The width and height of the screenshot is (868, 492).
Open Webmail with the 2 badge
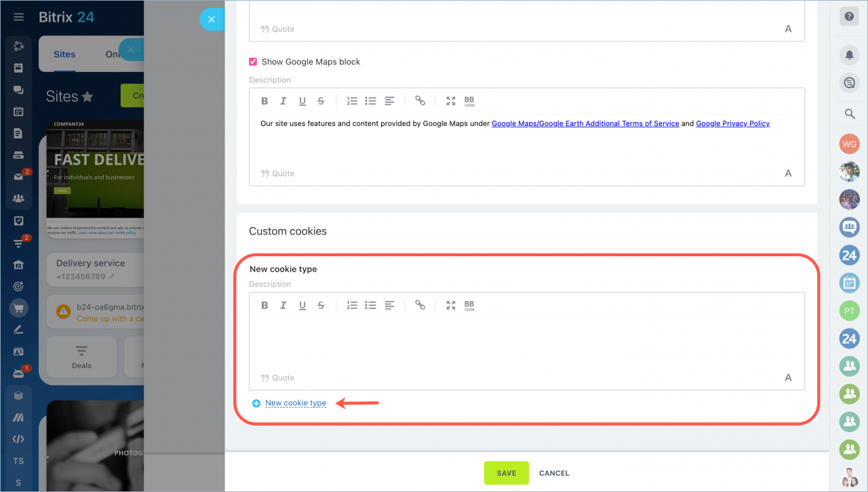[x=18, y=177]
